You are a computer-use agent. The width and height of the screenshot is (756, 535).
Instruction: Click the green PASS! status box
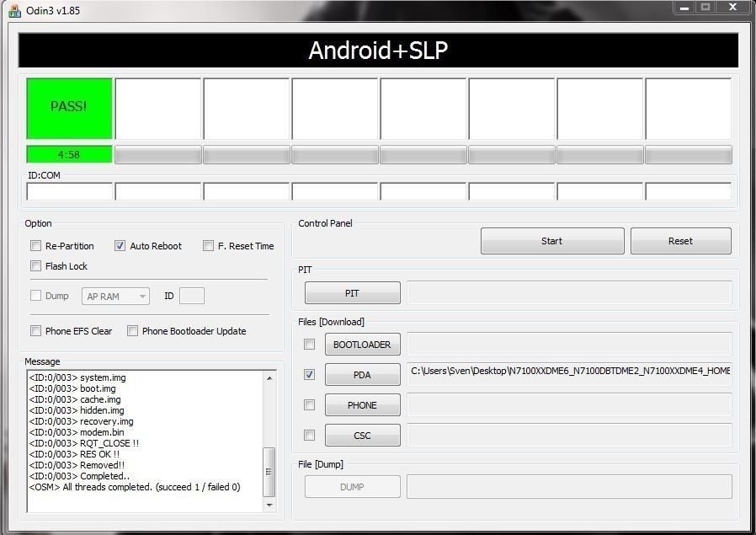(69, 109)
